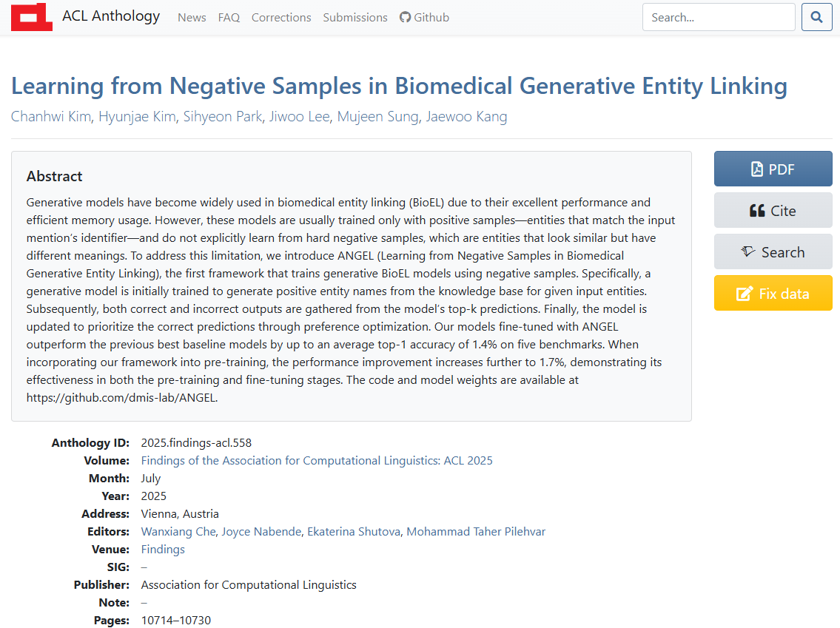Open editor Ekaterina Shutova's page
Viewport: 840px width, 628px height.
pos(353,531)
